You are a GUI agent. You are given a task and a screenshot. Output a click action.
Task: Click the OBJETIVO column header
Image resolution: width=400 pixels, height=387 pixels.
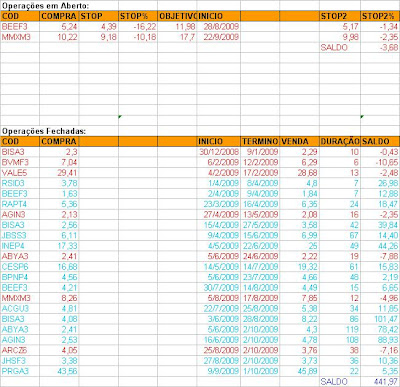[x=177, y=16]
